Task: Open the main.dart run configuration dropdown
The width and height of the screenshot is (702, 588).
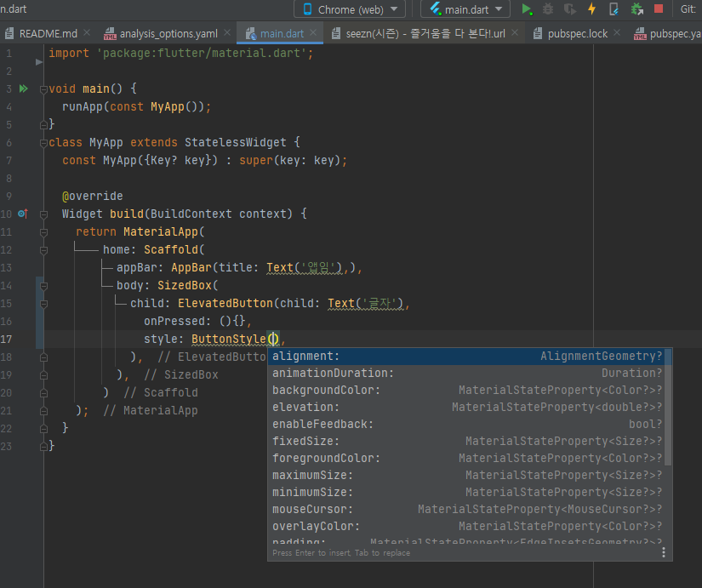Action: pos(465,9)
